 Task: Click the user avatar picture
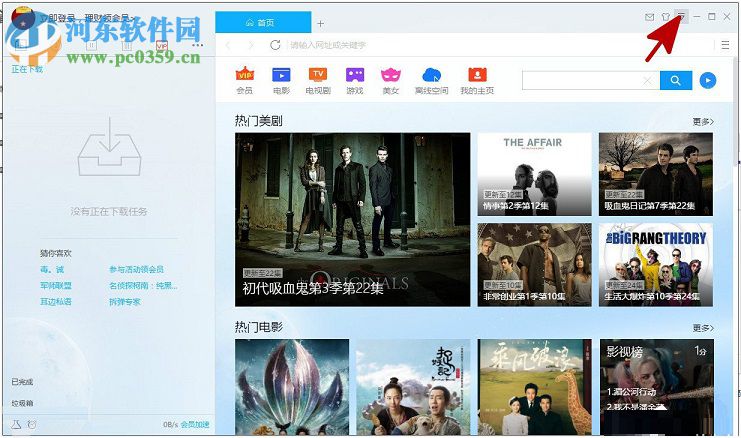tap(23, 19)
